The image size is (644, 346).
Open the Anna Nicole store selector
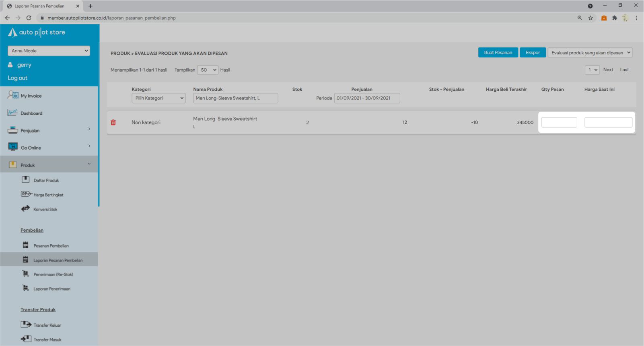[49, 51]
